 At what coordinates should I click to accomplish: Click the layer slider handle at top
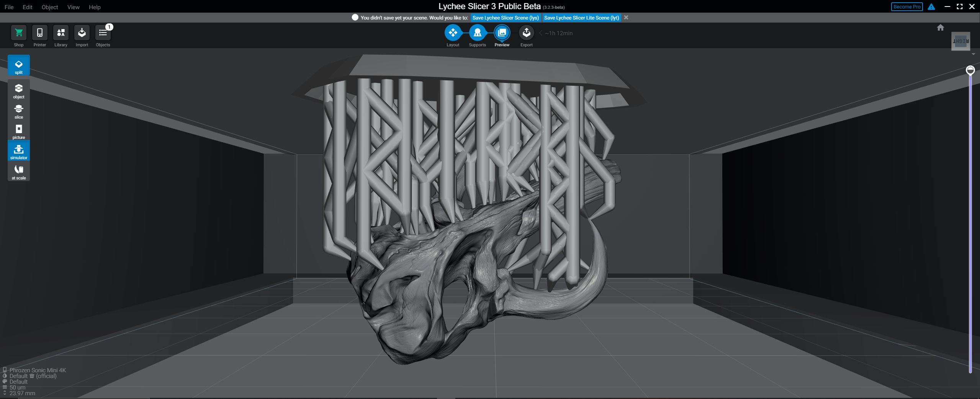coord(970,70)
